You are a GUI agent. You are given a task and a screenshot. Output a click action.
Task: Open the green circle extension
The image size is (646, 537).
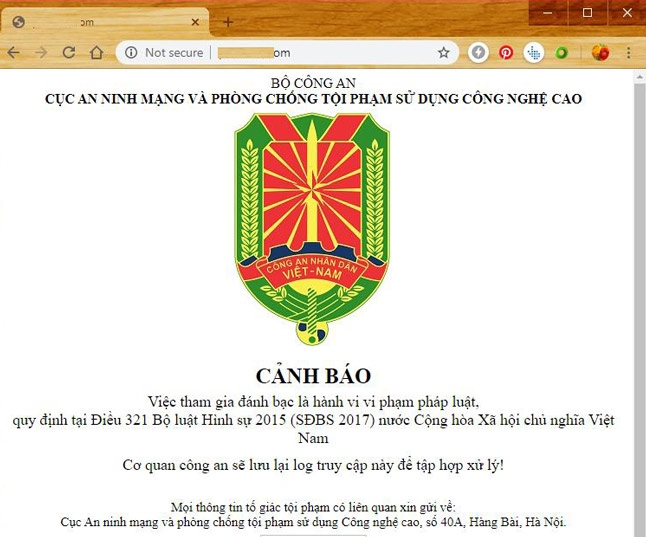[x=562, y=53]
